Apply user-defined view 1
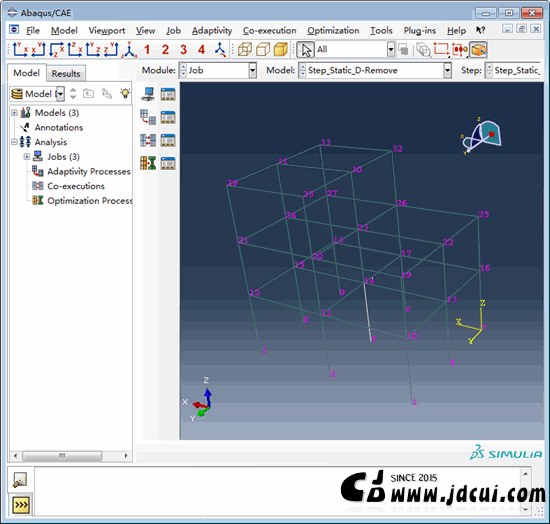 [147, 49]
